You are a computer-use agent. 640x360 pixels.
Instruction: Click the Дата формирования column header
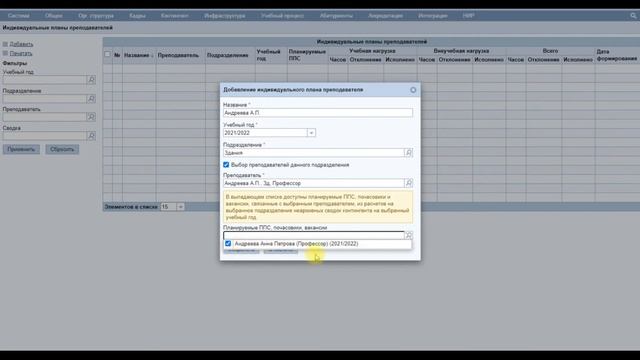point(617,55)
